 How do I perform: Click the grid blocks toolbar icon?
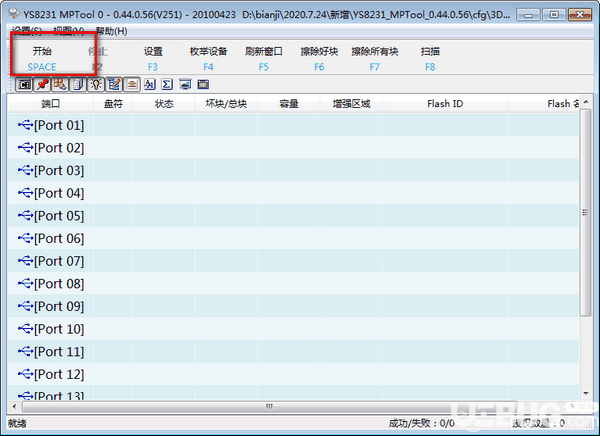[60, 84]
